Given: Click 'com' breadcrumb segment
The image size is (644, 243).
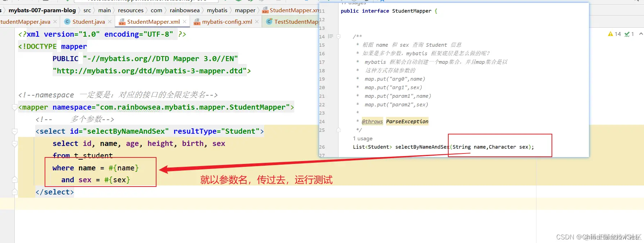Looking at the screenshot, I should 157,10.
